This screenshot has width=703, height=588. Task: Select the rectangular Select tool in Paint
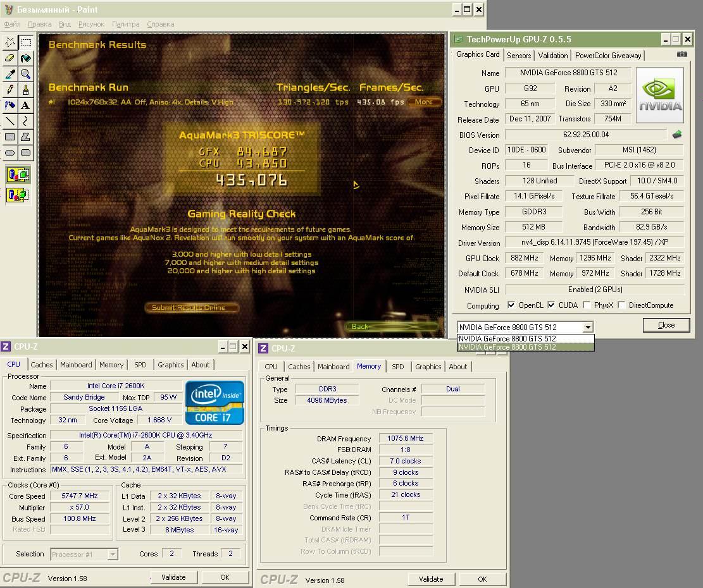26,42
